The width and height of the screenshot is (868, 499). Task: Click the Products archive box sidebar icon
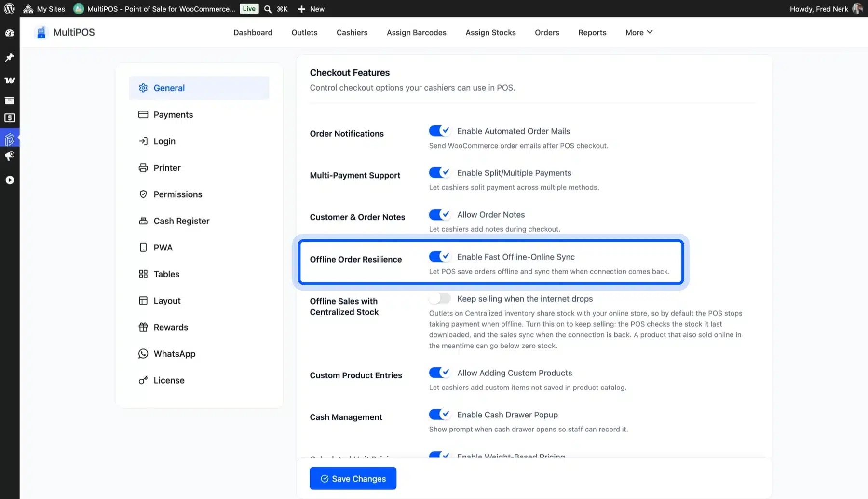(10, 100)
